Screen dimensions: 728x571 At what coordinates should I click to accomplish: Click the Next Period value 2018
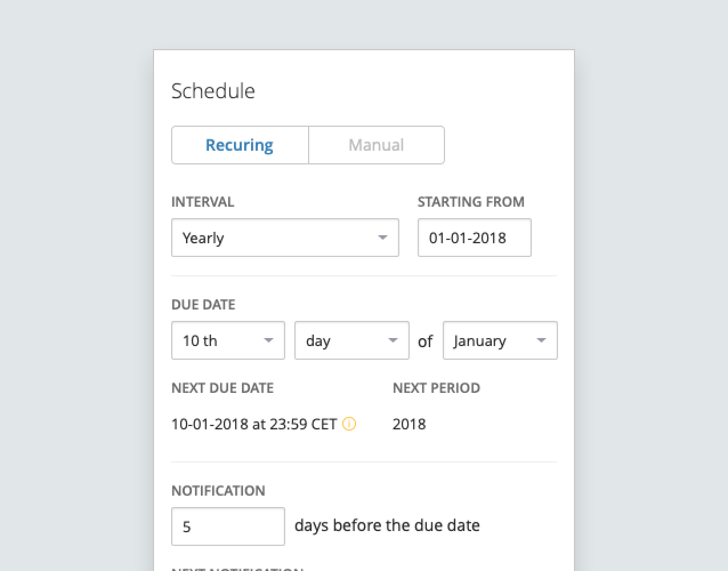[409, 424]
